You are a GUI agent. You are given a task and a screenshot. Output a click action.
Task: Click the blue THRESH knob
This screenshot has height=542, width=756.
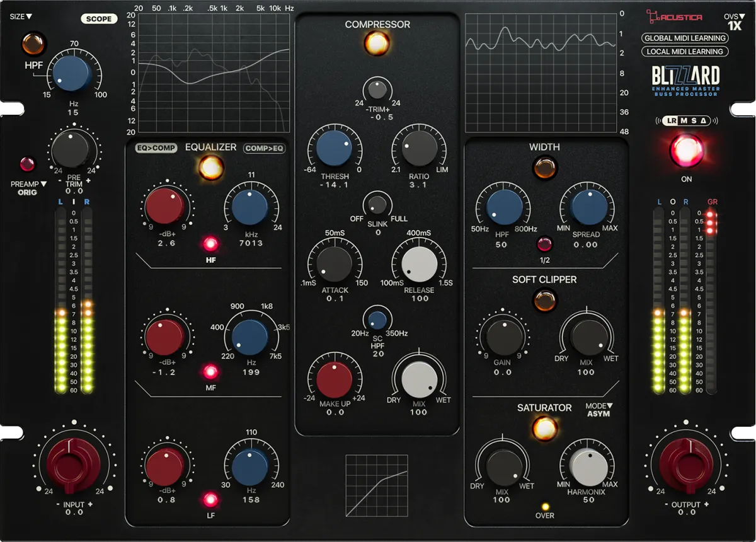[x=335, y=147]
